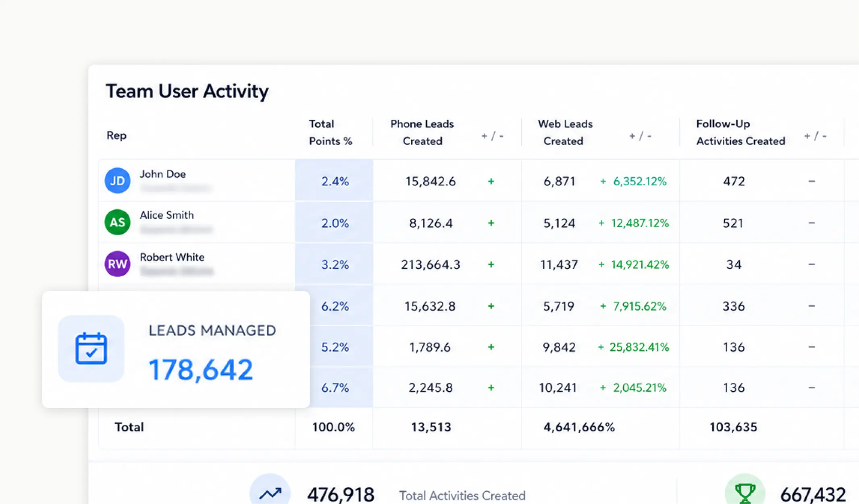Click the green plus next to 15,842.6
The image size is (859, 504).
click(x=491, y=181)
